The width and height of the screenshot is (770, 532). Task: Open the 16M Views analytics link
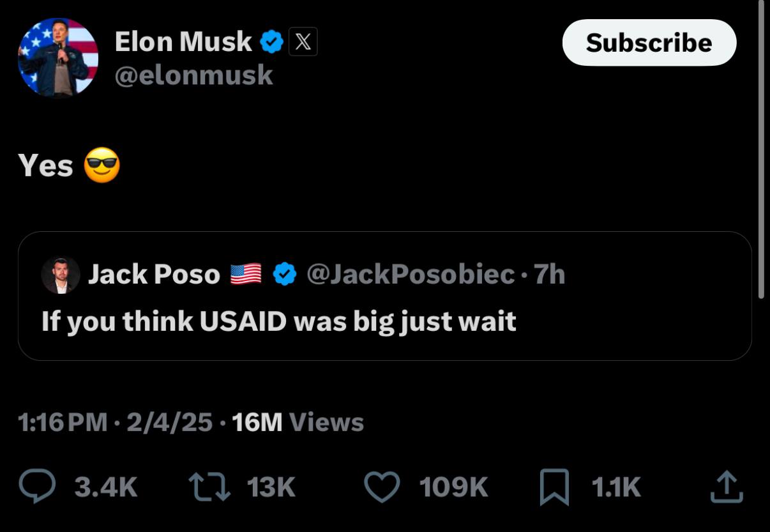[298, 422]
